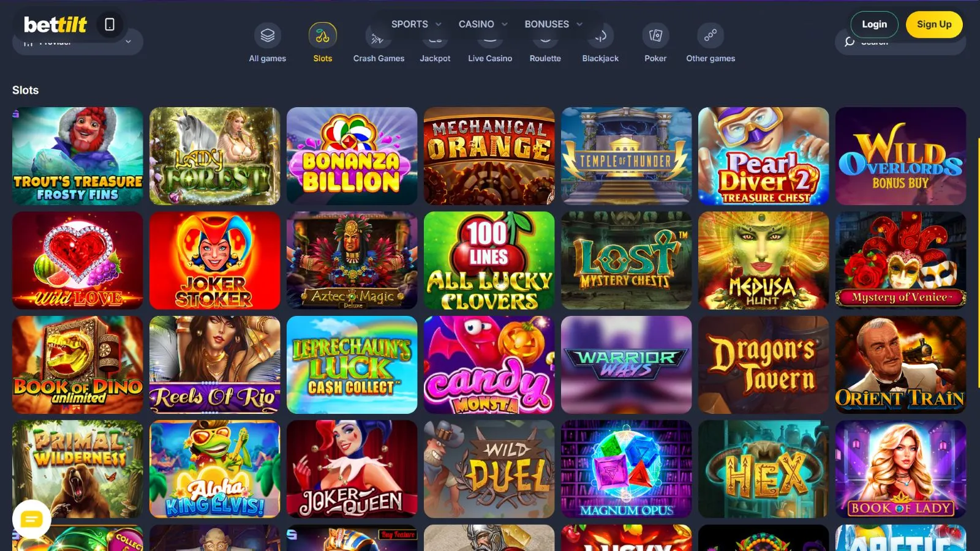
Task: Open the Other games icon
Action: (710, 36)
